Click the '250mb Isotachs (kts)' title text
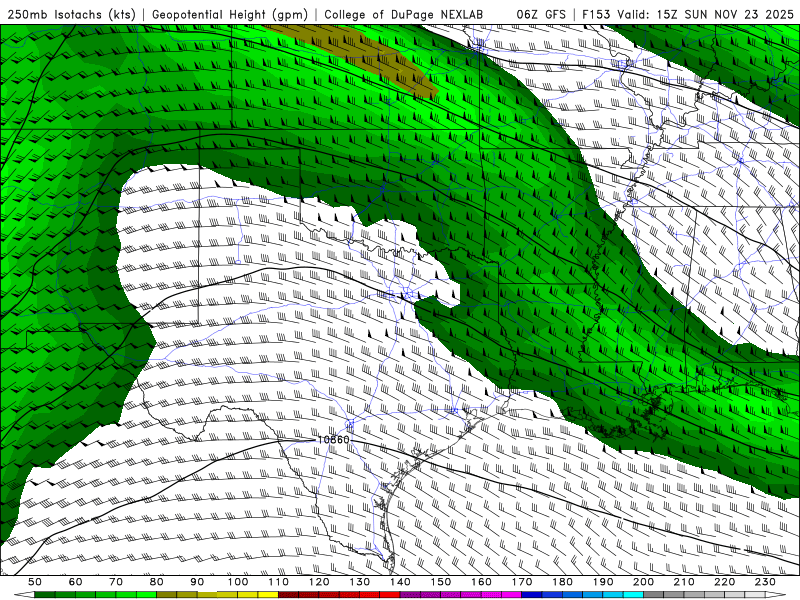 (x=71, y=14)
